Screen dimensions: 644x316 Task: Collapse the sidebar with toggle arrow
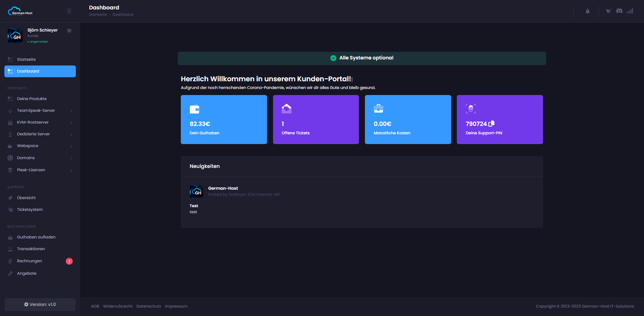pos(69,11)
